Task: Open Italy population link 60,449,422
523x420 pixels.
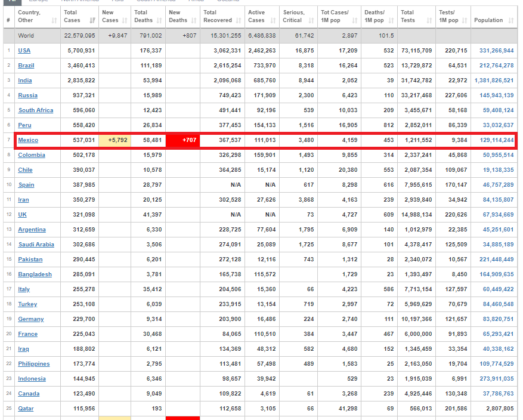Action: [x=498, y=289]
